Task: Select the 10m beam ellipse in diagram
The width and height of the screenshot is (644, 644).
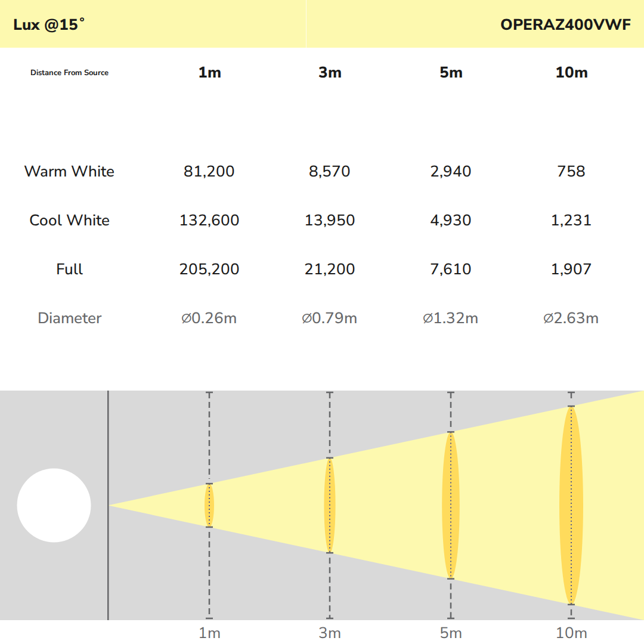Action: (x=571, y=505)
